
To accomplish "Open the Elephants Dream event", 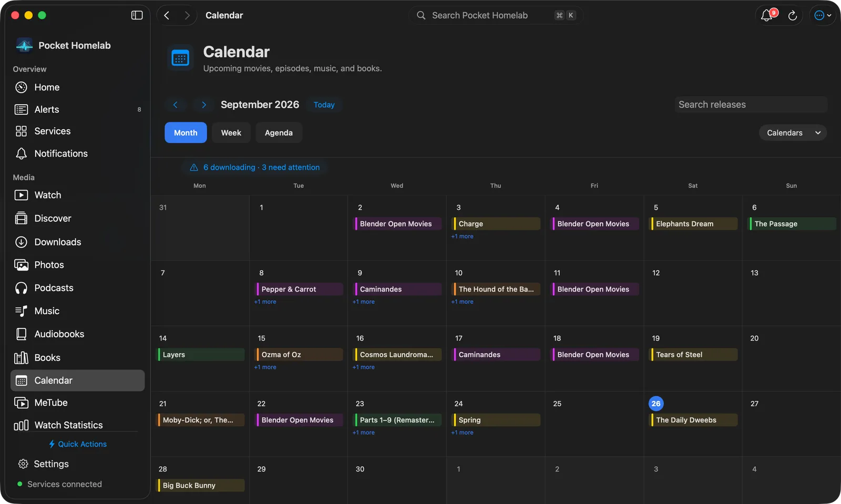I will point(694,224).
